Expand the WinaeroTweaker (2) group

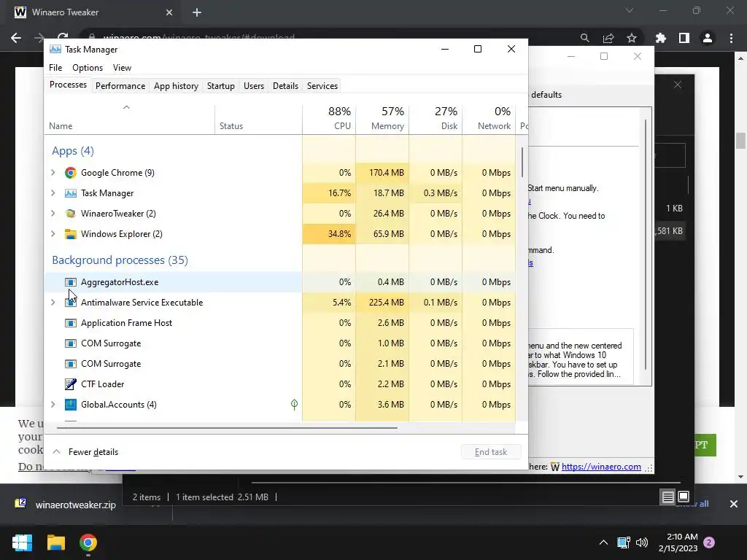53,214
